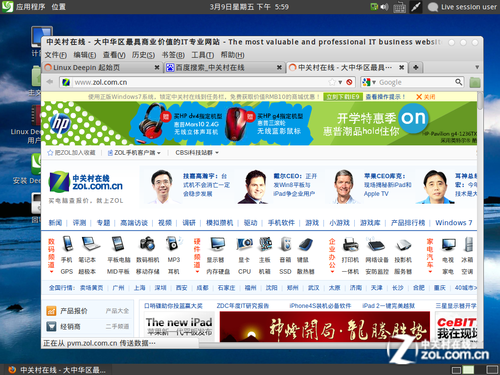Click the workspace switcher green pane

pos(468,370)
